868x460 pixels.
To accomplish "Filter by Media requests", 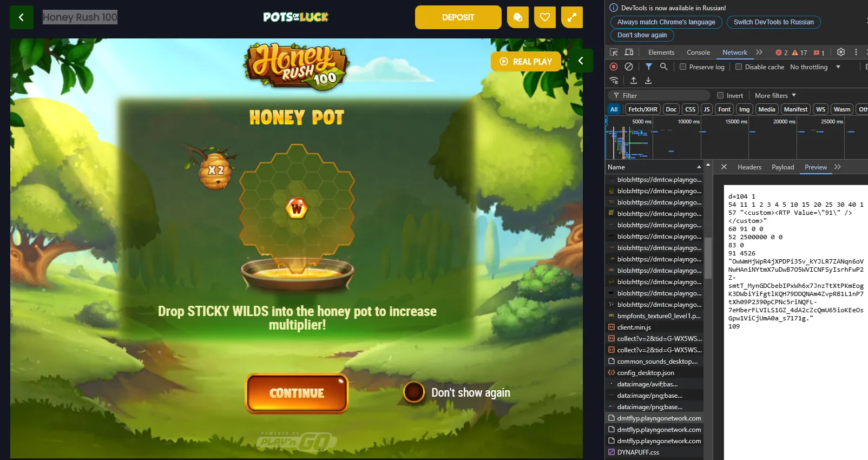I will click(x=766, y=109).
